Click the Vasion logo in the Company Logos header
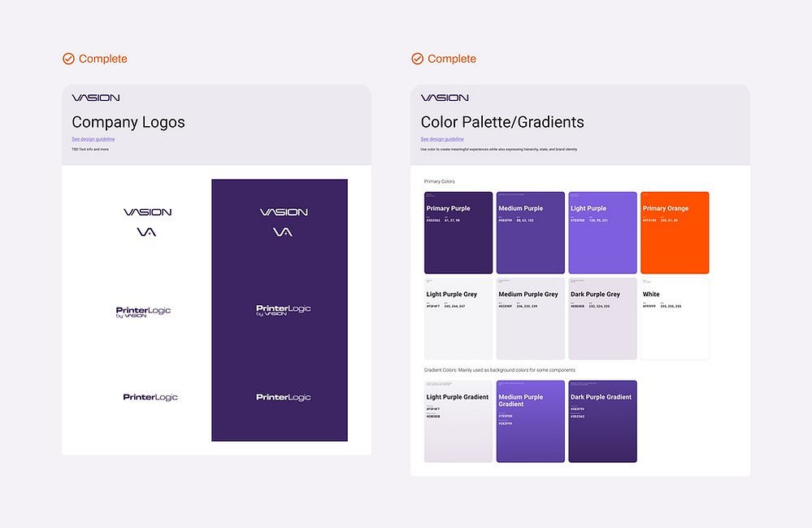This screenshot has height=528, width=812. [x=96, y=98]
